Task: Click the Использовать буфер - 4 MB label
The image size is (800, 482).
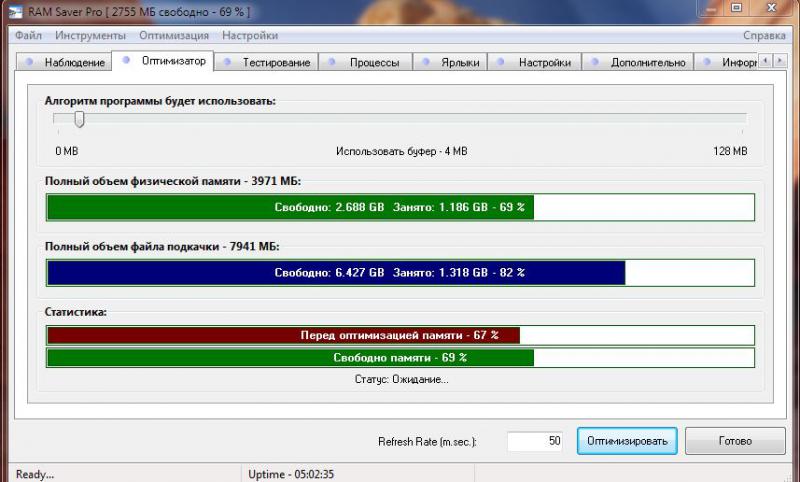Action: click(402, 151)
